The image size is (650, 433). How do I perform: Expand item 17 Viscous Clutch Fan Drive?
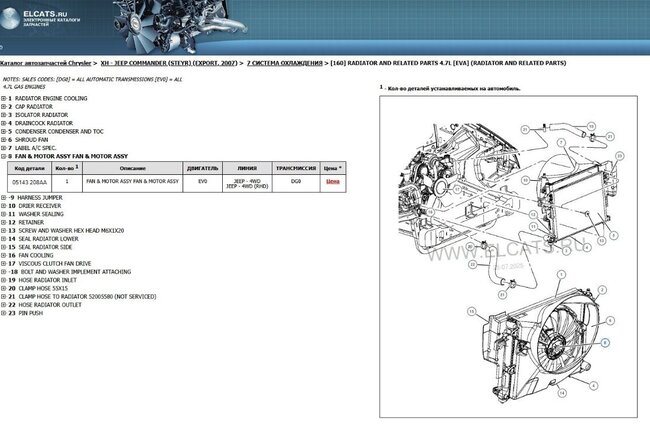[x=3, y=264]
